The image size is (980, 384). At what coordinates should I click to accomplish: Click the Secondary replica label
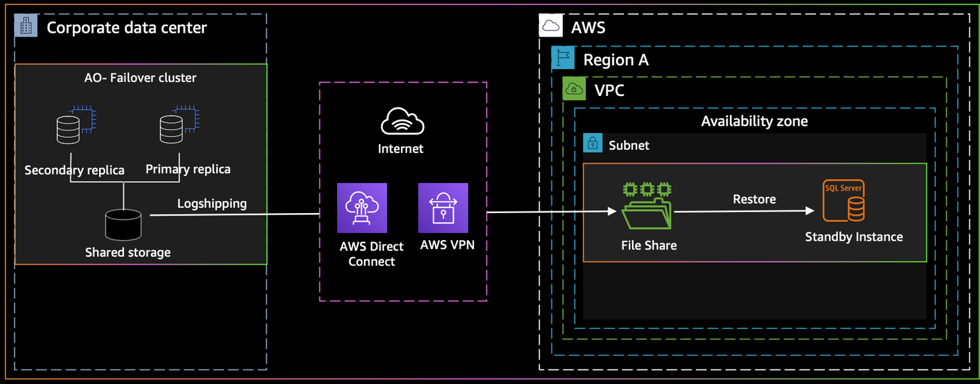pos(74,170)
